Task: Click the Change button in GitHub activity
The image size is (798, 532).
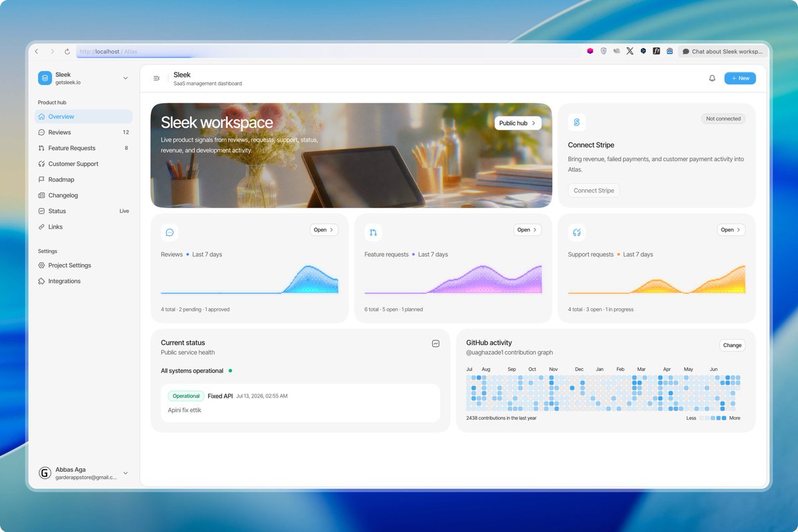Action: coord(732,345)
